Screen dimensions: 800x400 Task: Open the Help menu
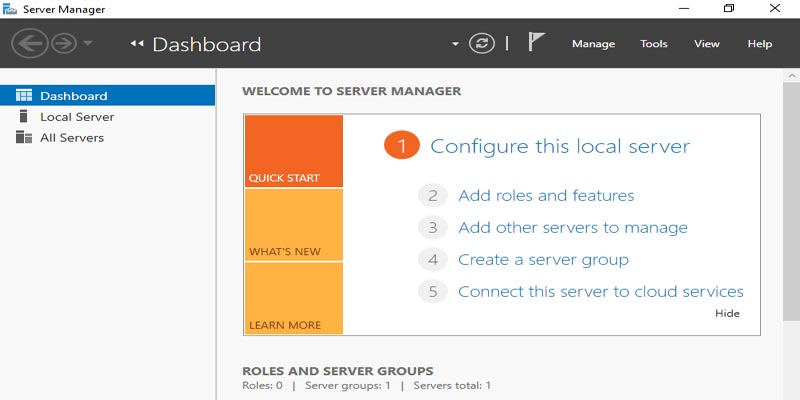[x=760, y=44]
